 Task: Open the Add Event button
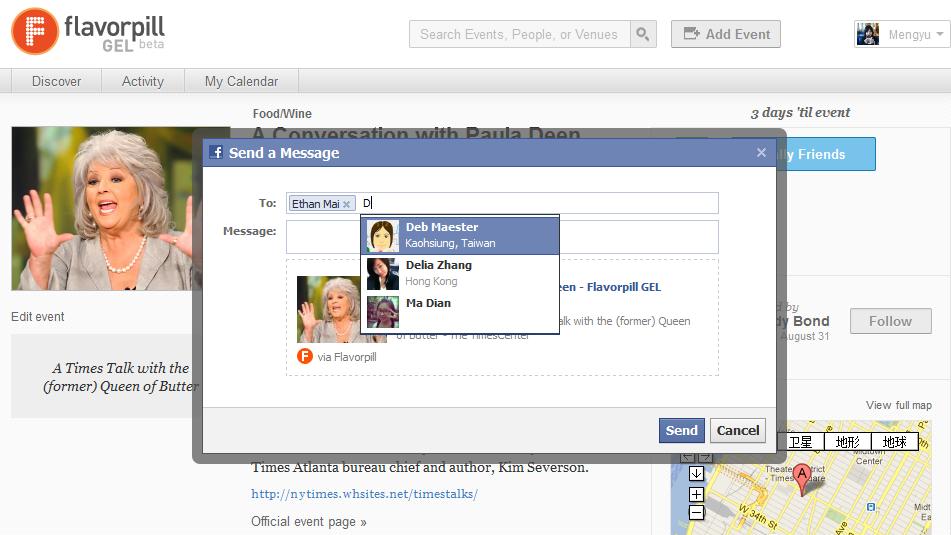coord(725,34)
